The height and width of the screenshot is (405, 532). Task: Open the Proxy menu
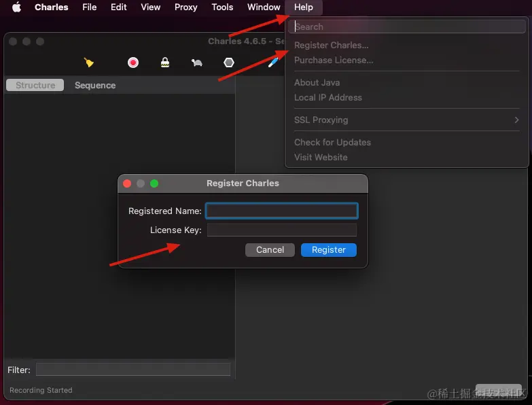[x=185, y=7]
